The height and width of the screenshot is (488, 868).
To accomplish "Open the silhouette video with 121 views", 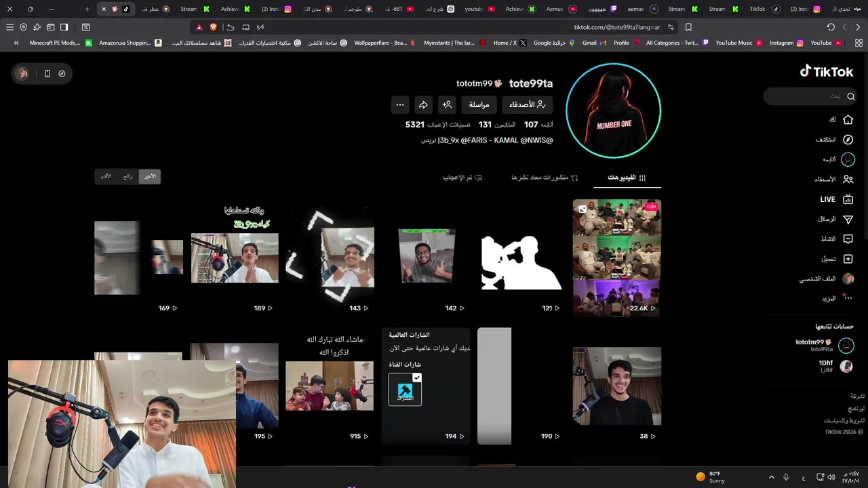I will (x=521, y=258).
